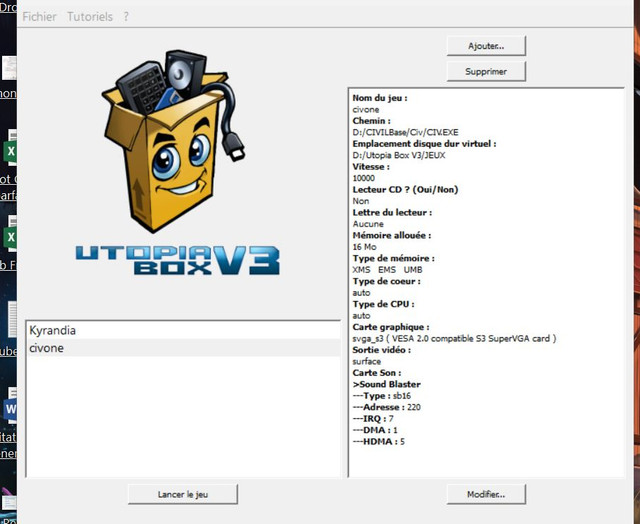Click the DMA 1 line
Viewport: 640px width, 524px height.
coord(375,430)
